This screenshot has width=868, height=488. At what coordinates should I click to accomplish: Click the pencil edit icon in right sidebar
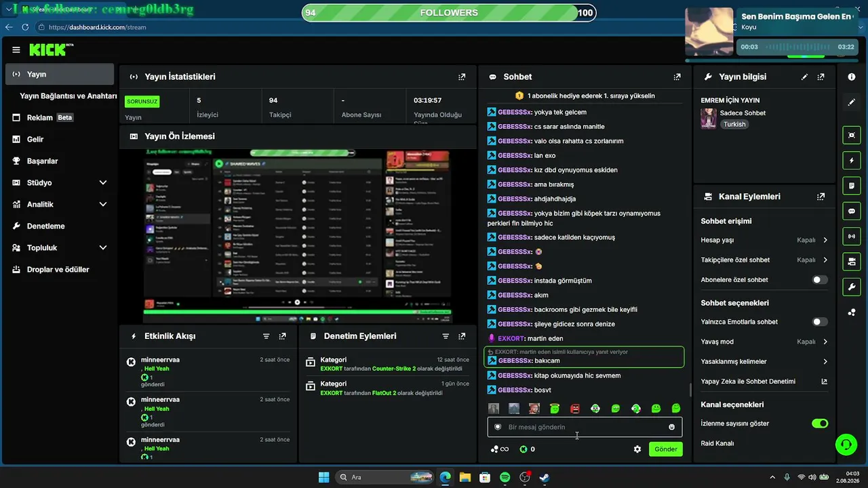click(x=852, y=102)
